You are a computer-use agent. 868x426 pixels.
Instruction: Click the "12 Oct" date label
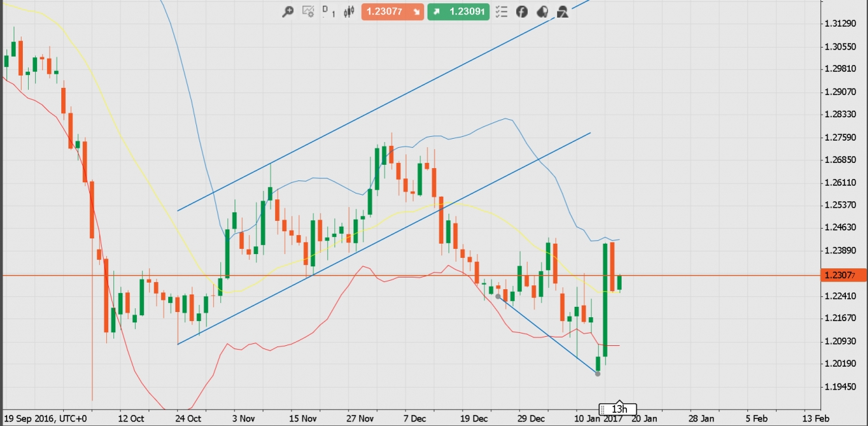[131, 418]
